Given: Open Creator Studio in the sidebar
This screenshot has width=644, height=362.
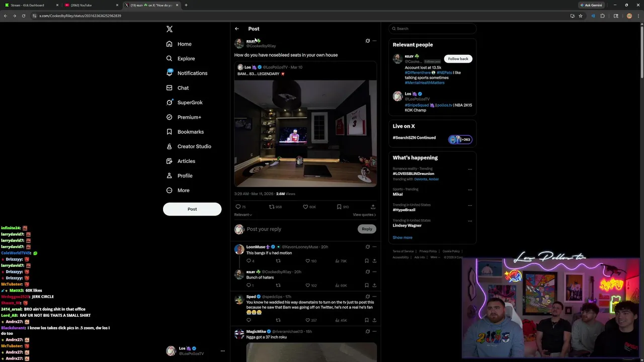Looking at the screenshot, I should pyautogui.click(x=189, y=146).
